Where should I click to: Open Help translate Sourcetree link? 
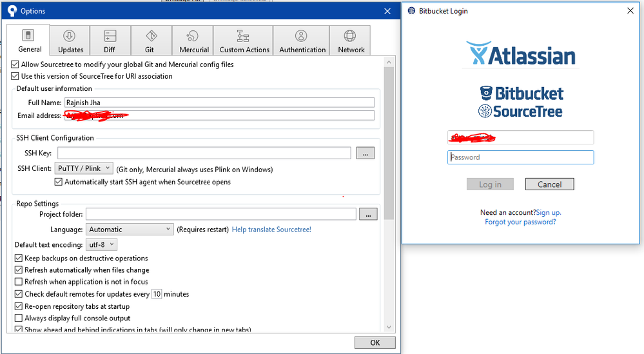pos(271,230)
